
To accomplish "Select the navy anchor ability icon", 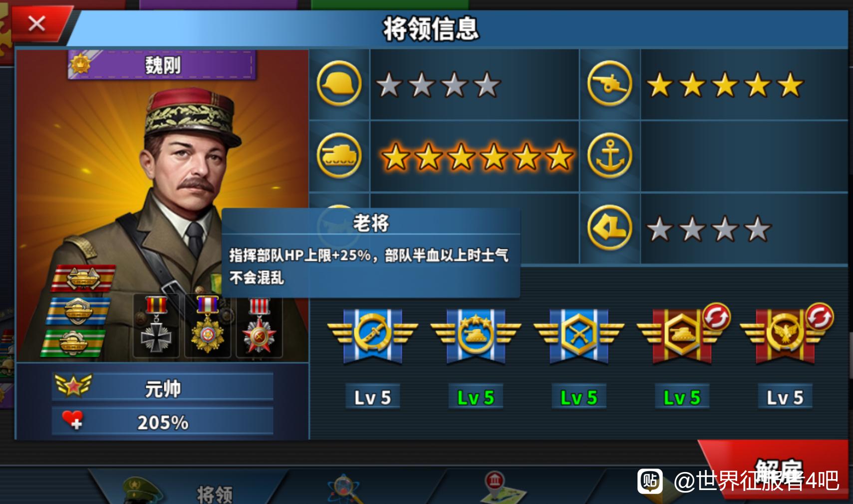I will pos(609,155).
